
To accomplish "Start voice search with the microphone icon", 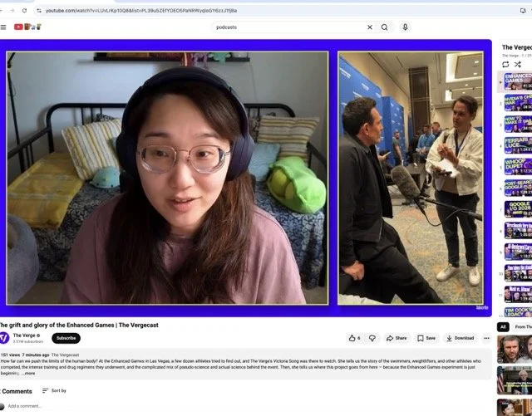I will [405, 27].
